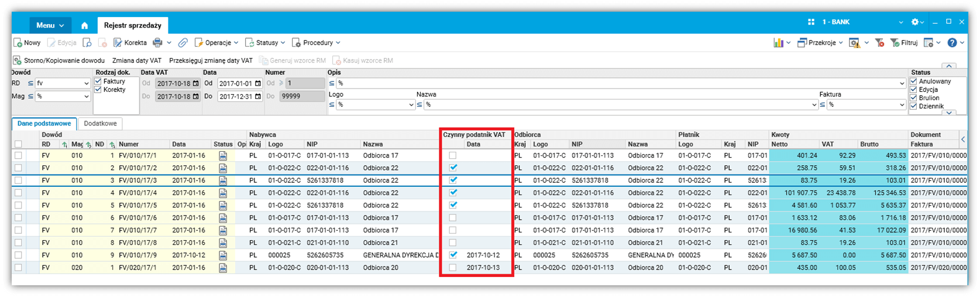Open table column settings icon
This screenshot has height=297, width=980.
(x=929, y=43)
